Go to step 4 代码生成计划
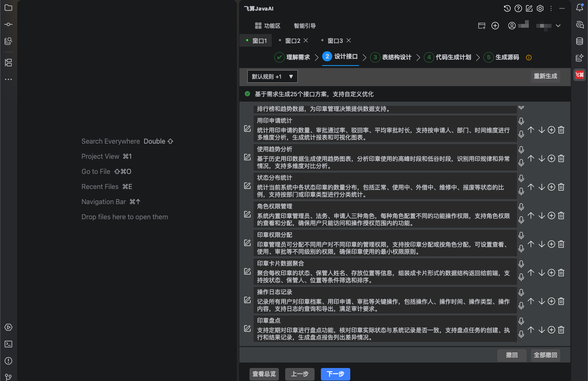588x381 pixels. click(448, 57)
